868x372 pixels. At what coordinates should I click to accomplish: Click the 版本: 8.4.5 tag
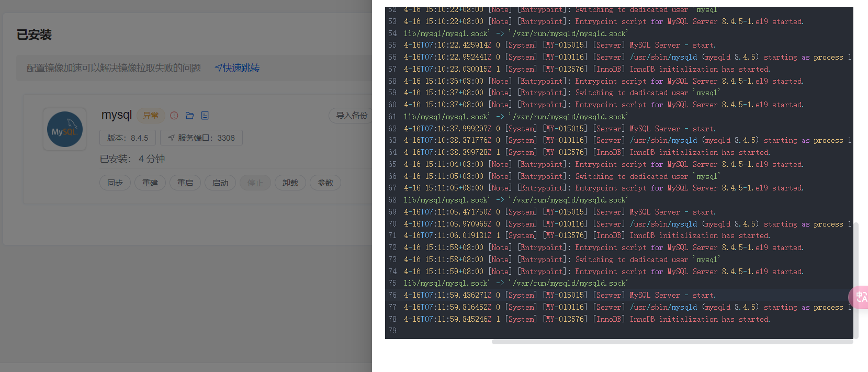pyautogui.click(x=128, y=138)
